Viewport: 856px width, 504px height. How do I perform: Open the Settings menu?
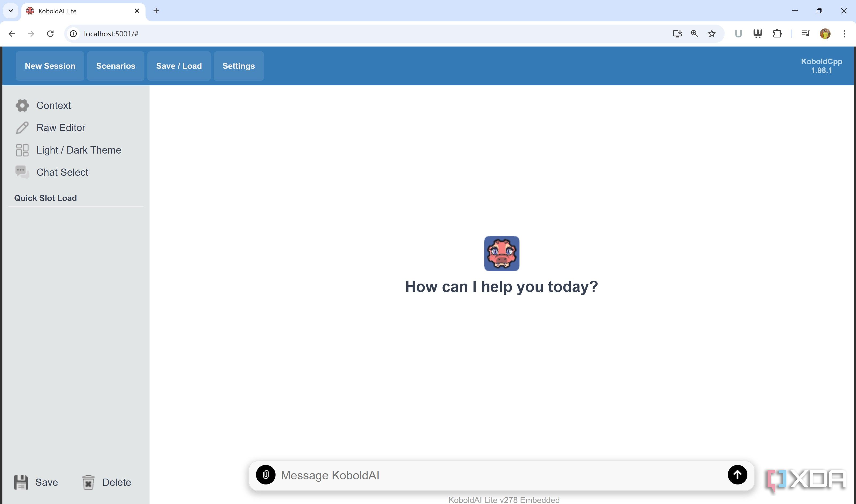(x=238, y=66)
